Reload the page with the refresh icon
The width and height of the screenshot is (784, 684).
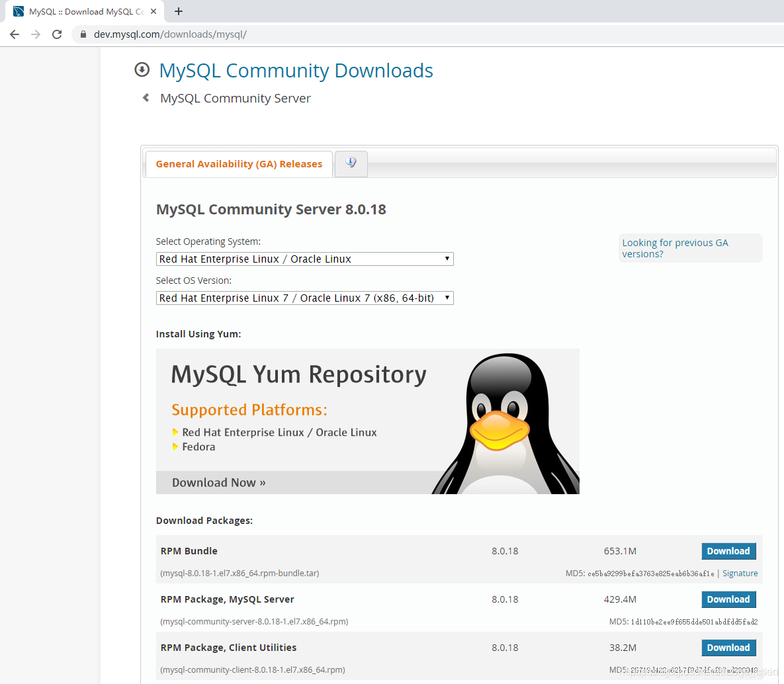(x=57, y=34)
